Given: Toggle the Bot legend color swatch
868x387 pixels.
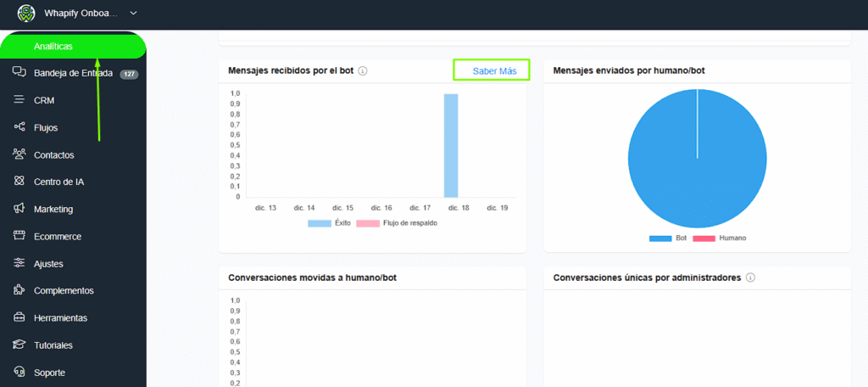Looking at the screenshot, I should 660,238.
